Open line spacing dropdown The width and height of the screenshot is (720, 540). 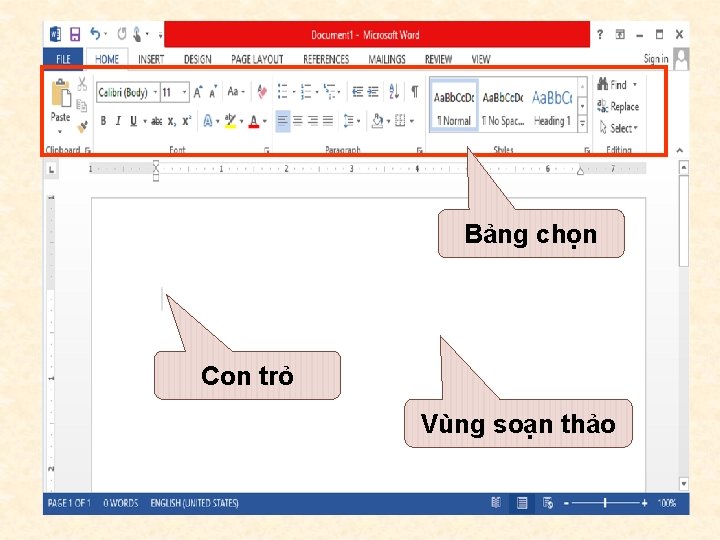coord(352,121)
